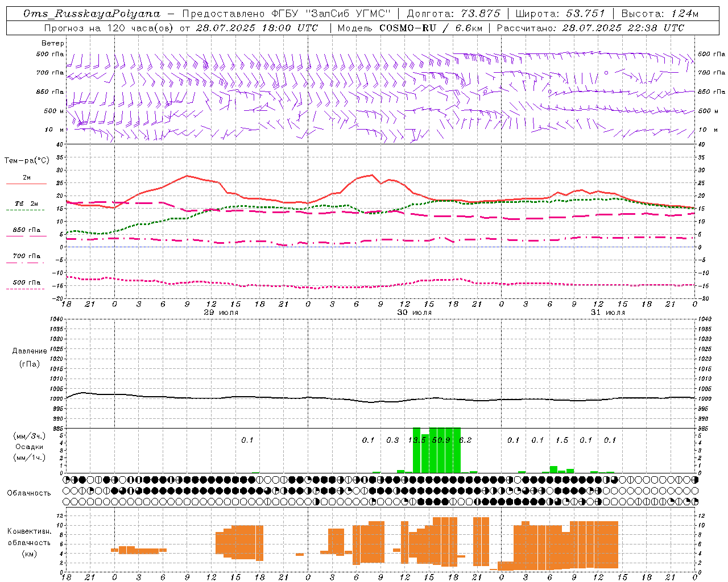Screen dimensions: 728x582
Task: Select the precipitation total 6.2
Action: coord(465,440)
